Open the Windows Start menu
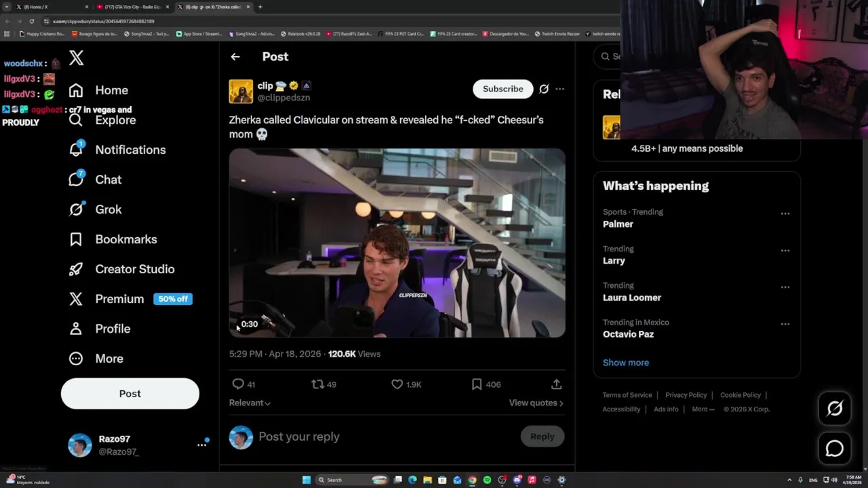The image size is (868, 488). (x=307, y=480)
